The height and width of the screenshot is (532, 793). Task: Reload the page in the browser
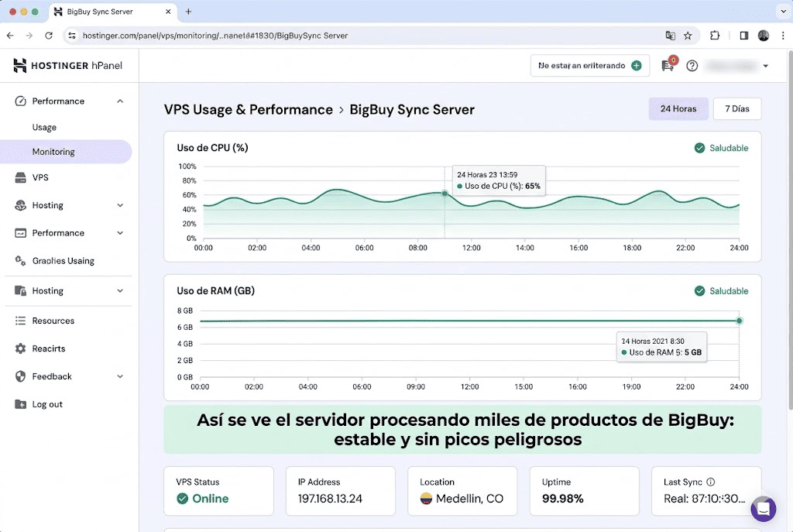(x=49, y=36)
